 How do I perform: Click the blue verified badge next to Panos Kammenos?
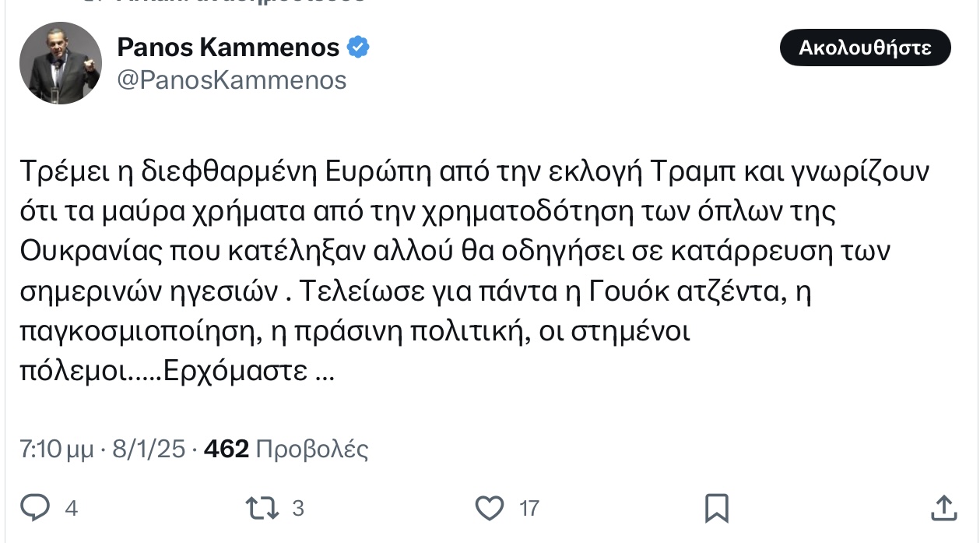[x=358, y=47]
